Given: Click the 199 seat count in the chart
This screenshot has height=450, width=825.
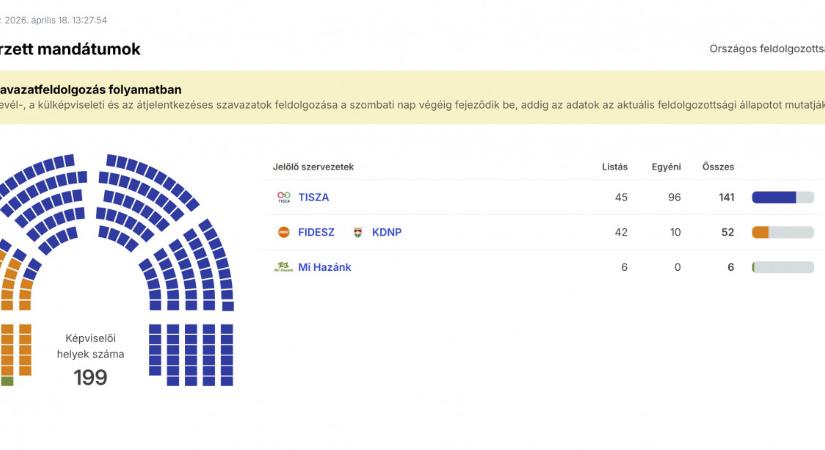Looking at the screenshot, I should coord(90,377).
